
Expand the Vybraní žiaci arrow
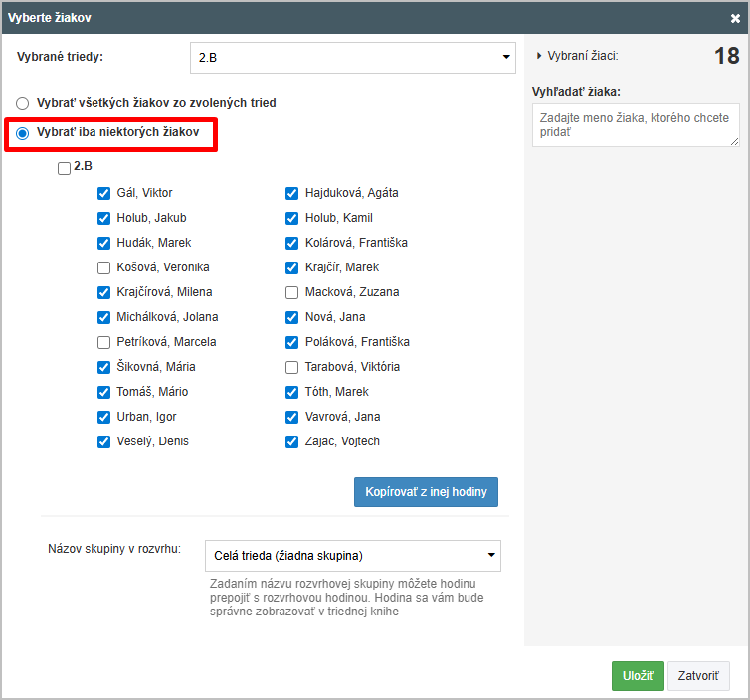point(539,57)
